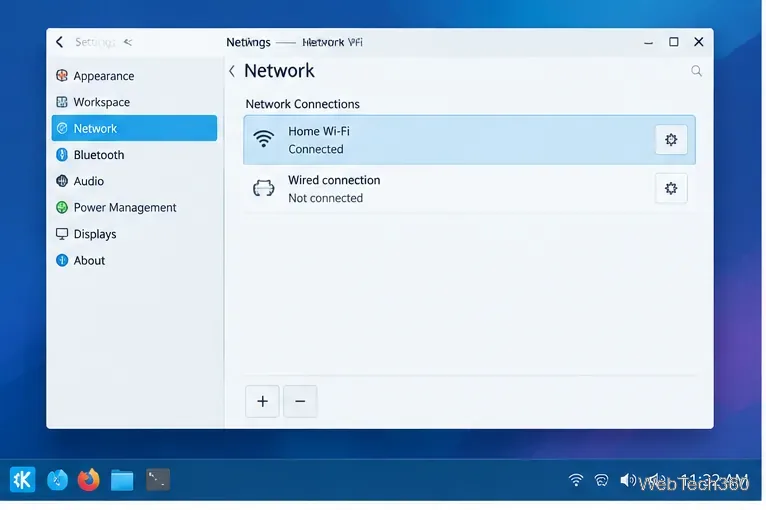This screenshot has height=510, width=766.
Task: Add a new connection with plus button
Action: [262, 402]
